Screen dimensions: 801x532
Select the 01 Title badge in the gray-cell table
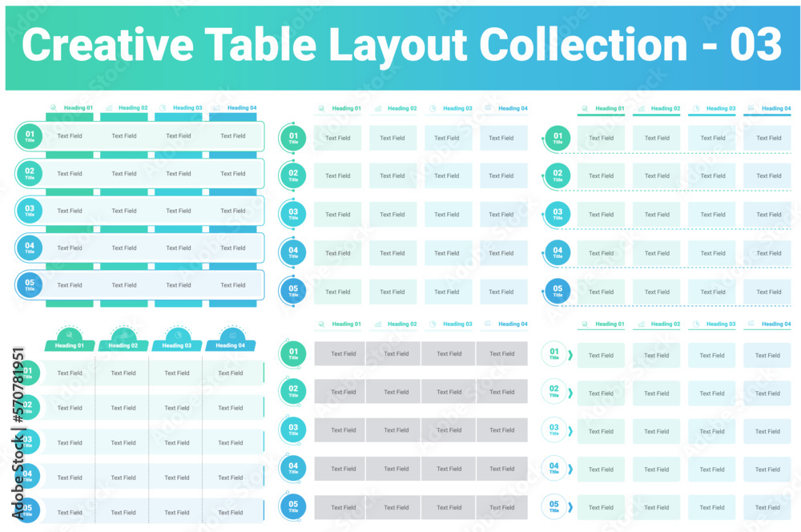point(293,353)
